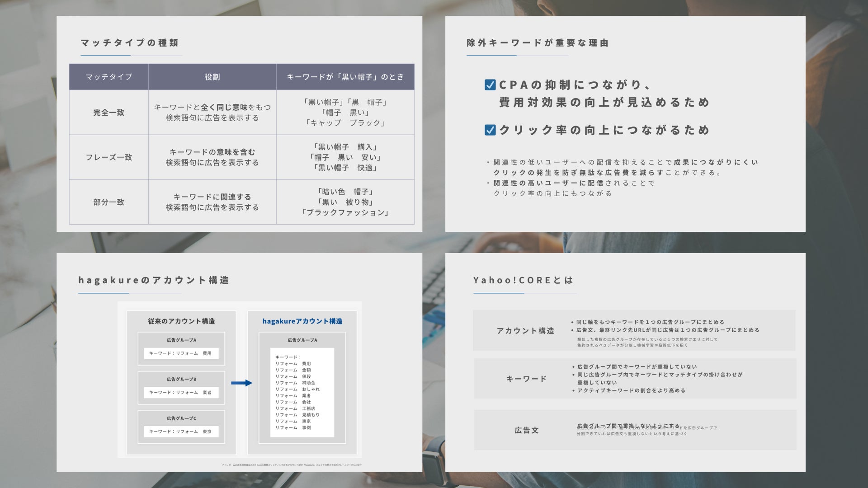Click the blue arrow between account structures
868x488 pixels.
coord(241,383)
